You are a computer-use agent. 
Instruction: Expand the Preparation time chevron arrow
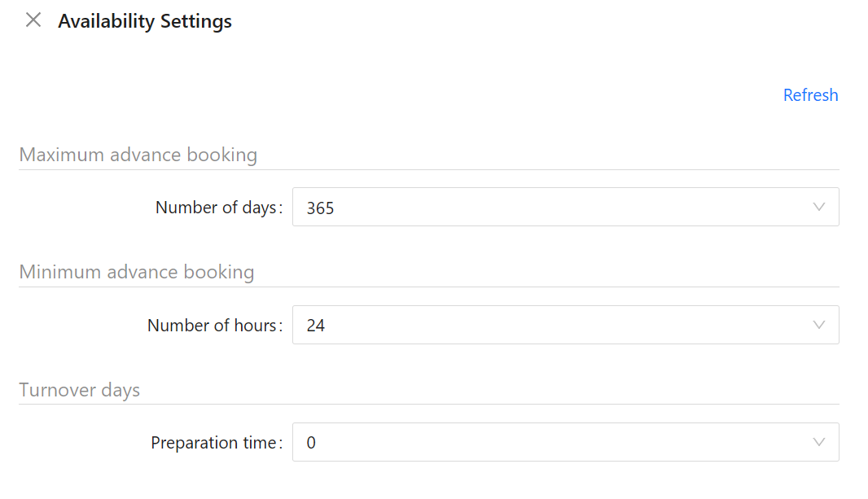pyautogui.click(x=819, y=442)
